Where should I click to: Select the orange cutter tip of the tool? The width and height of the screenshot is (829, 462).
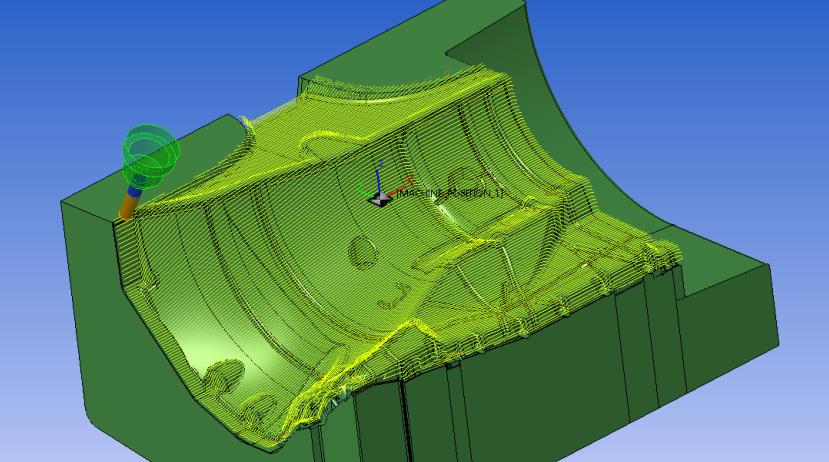pyautogui.click(x=128, y=207)
